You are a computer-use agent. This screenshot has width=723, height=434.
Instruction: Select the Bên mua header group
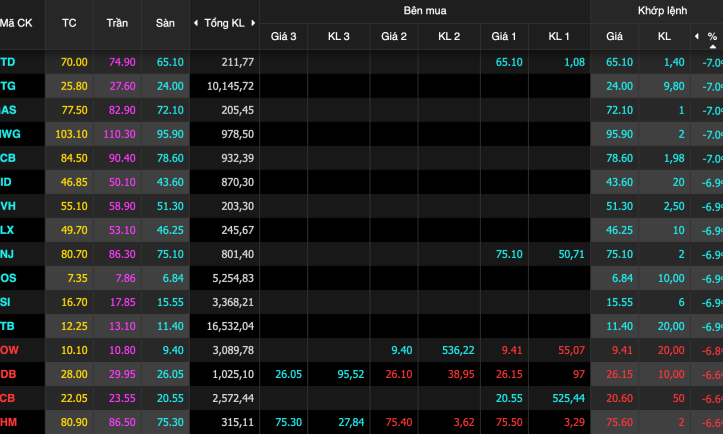pos(425,10)
